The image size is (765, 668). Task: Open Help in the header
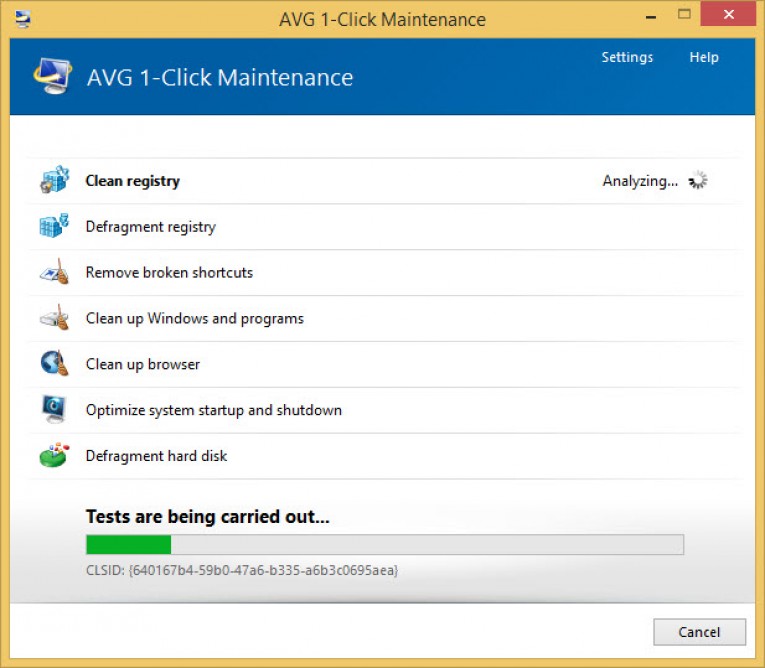(x=704, y=57)
